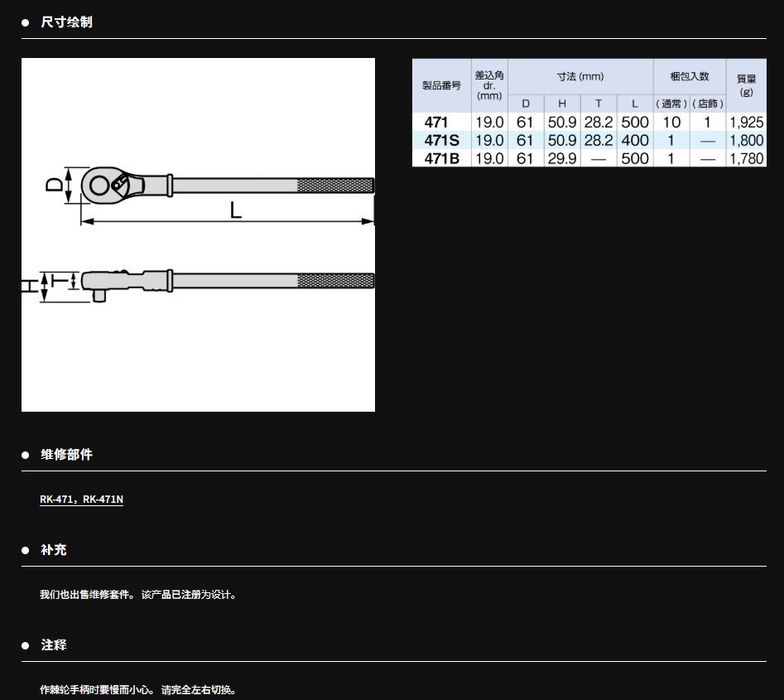Open the RK-471 repair part link
The height and width of the screenshot is (700, 784).
(58, 500)
